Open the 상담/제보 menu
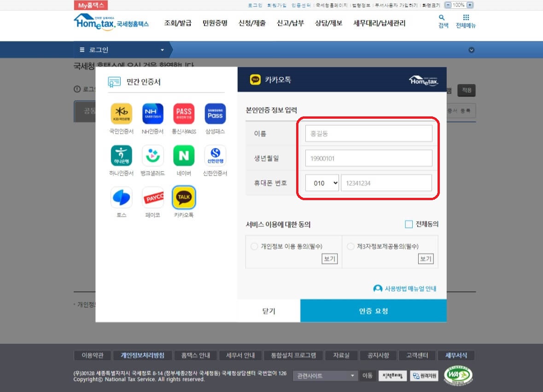 (328, 23)
